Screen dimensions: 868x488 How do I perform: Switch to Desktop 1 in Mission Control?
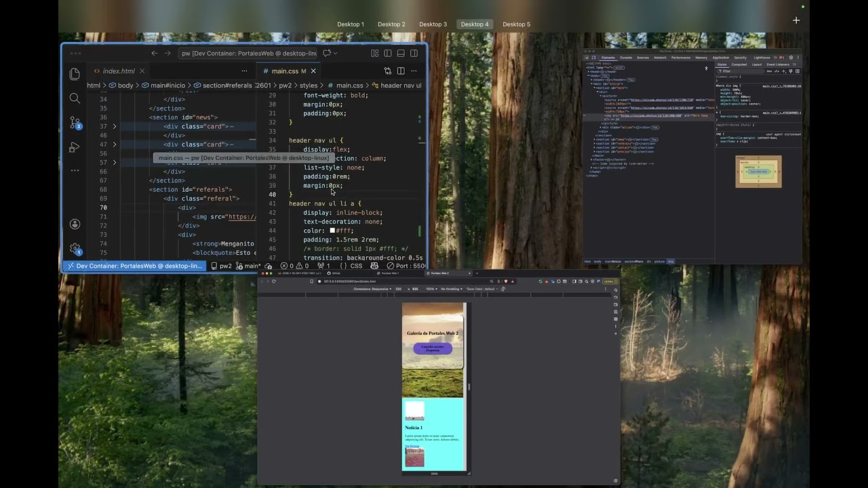click(x=351, y=24)
